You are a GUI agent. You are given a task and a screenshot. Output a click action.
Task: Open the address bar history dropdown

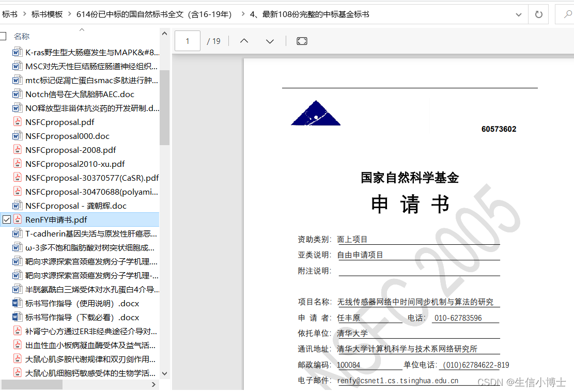tap(518, 14)
